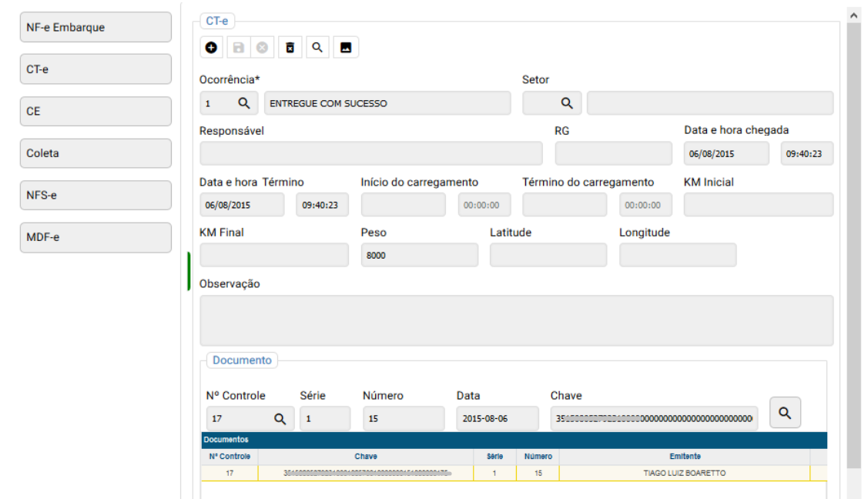Click search button next to Chave field
The height and width of the screenshot is (499, 868).
[785, 414]
